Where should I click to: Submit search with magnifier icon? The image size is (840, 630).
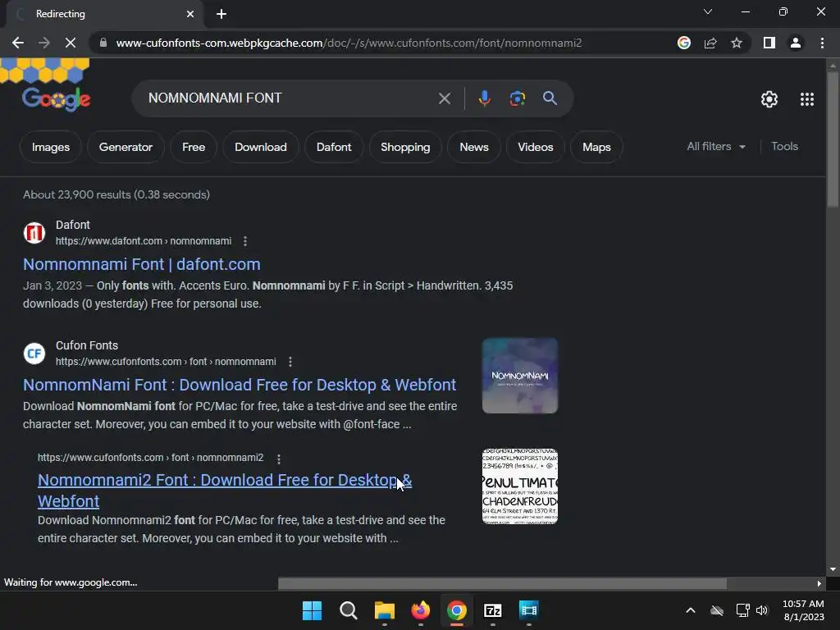pos(550,98)
